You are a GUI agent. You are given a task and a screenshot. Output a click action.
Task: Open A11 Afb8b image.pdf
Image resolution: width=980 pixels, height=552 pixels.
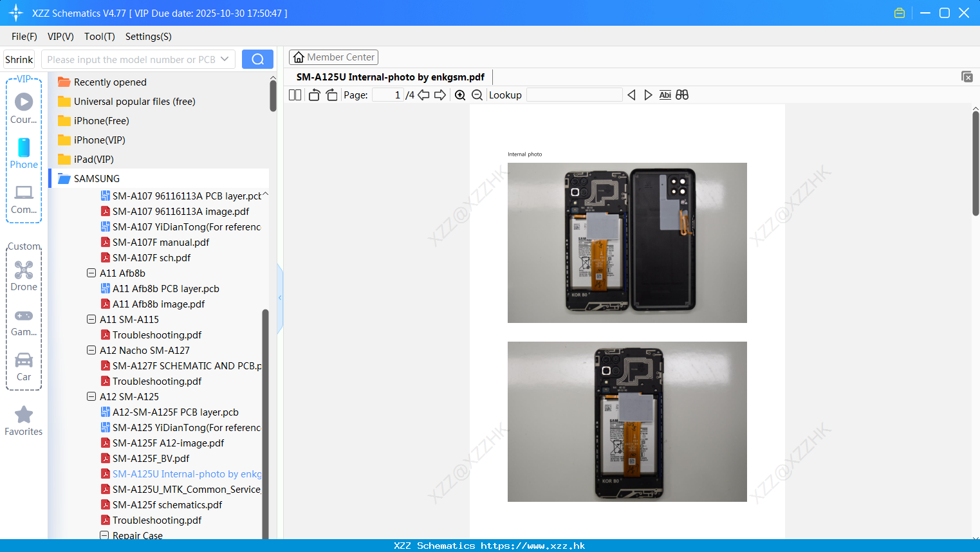(x=158, y=304)
